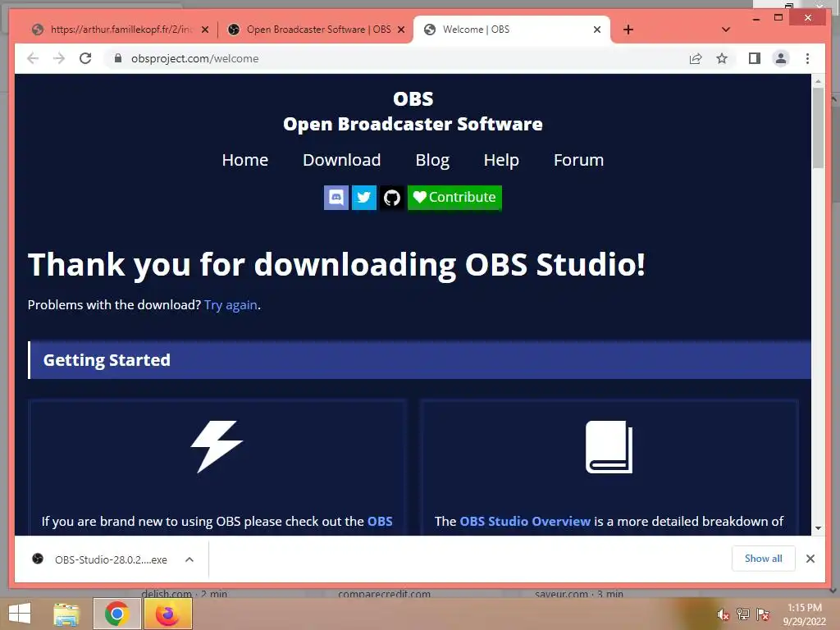This screenshot has width=840, height=630.
Task: Close the Open Broadcaster Software tab
Action: tap(401, 30)
